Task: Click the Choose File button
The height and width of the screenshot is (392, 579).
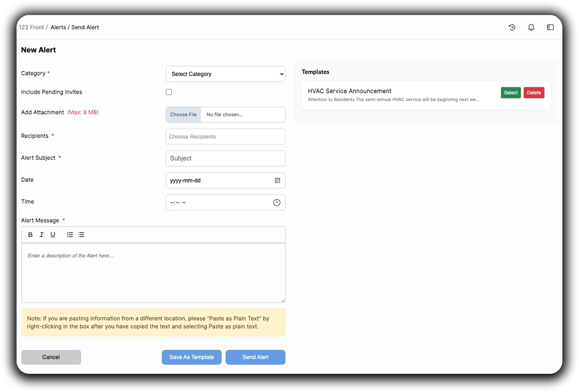Action: click(x=183, y=115)
